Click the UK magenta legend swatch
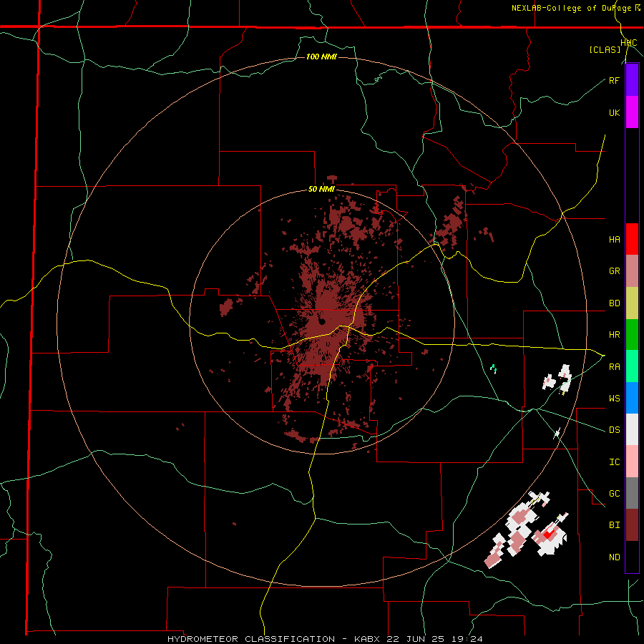 632,112
